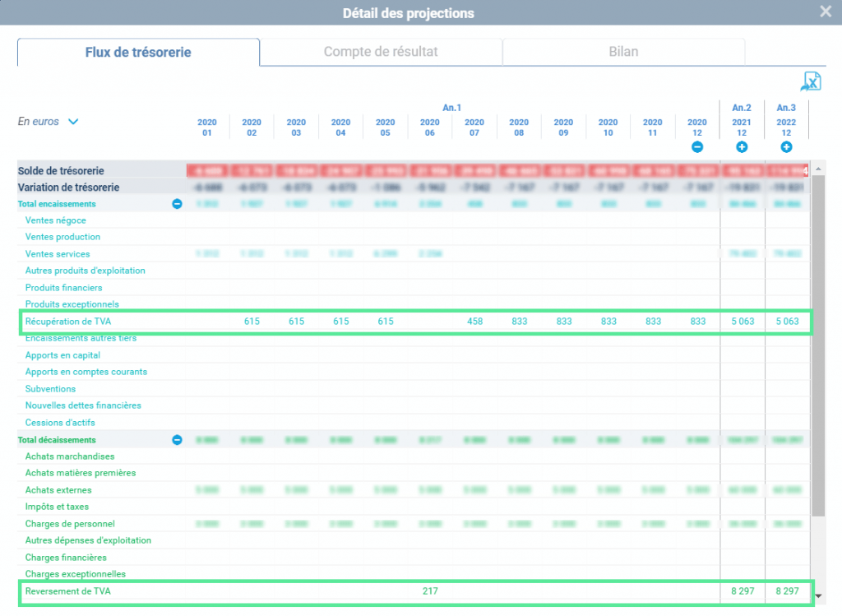Open the Bilan tab
The height and width of the screenshot is (616, 842).
[x=623, y=52]
